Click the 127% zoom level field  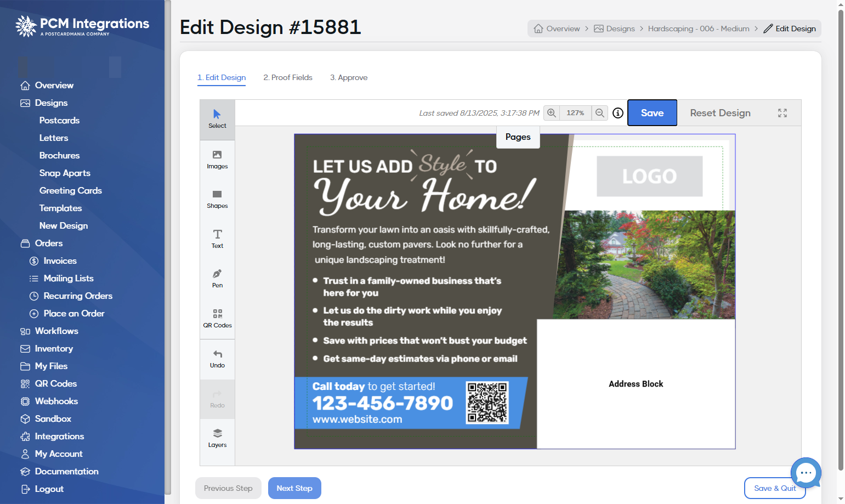pos(575,113)
